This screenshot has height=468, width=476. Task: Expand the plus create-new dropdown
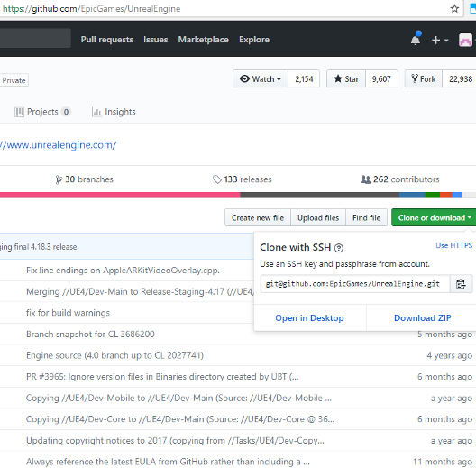click(x=440, y=40)
